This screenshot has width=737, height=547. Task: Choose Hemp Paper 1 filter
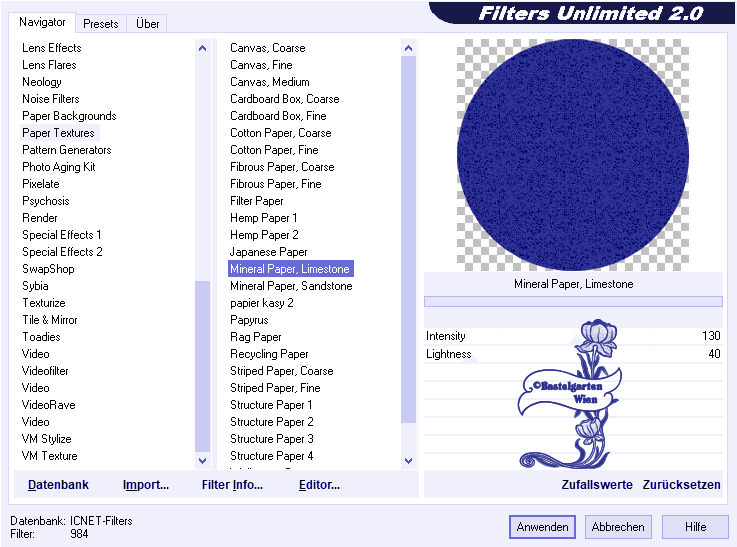(263, 218)
